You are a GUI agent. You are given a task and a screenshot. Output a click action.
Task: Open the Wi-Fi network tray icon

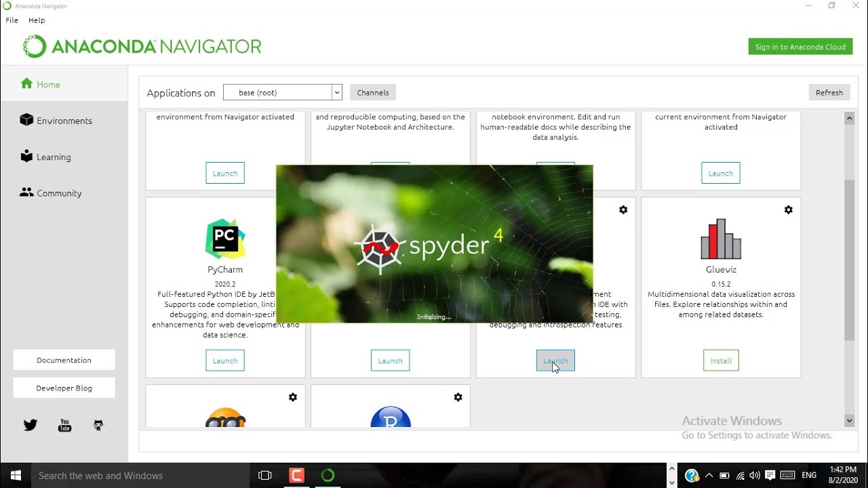pos(740,476)
